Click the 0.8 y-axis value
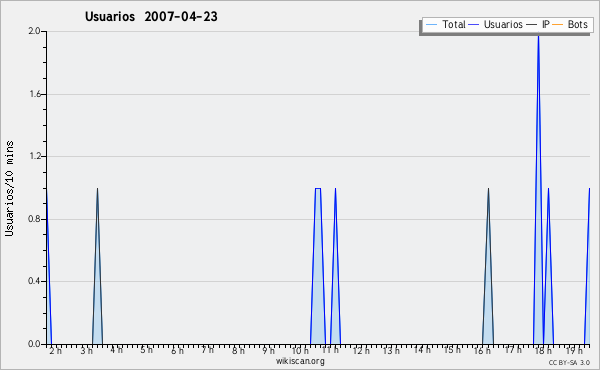 click(34, 219)
